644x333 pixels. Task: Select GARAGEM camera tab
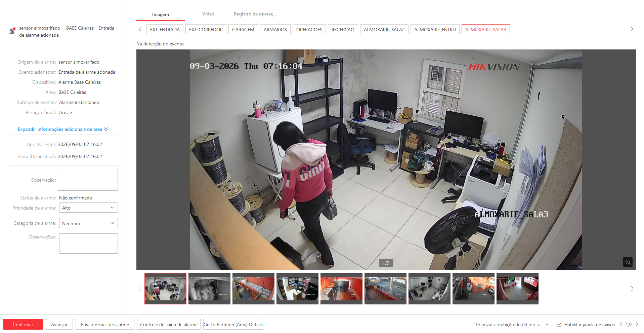(x=243, y=29)
